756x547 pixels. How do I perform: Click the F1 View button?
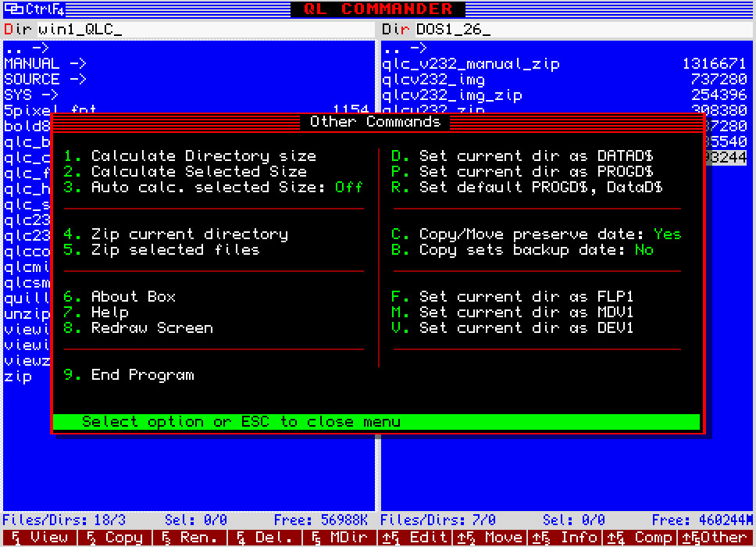coord(40,538)
